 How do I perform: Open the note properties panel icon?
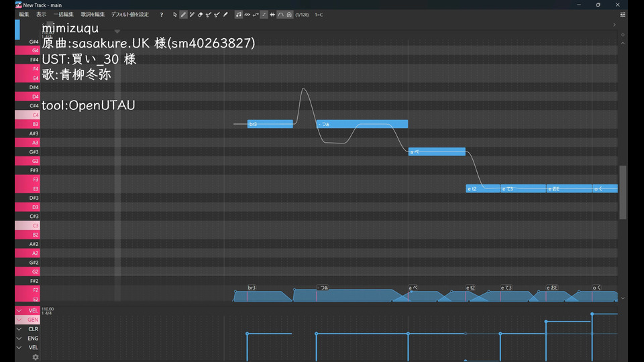pyautogui.click(x=623, y=15)
